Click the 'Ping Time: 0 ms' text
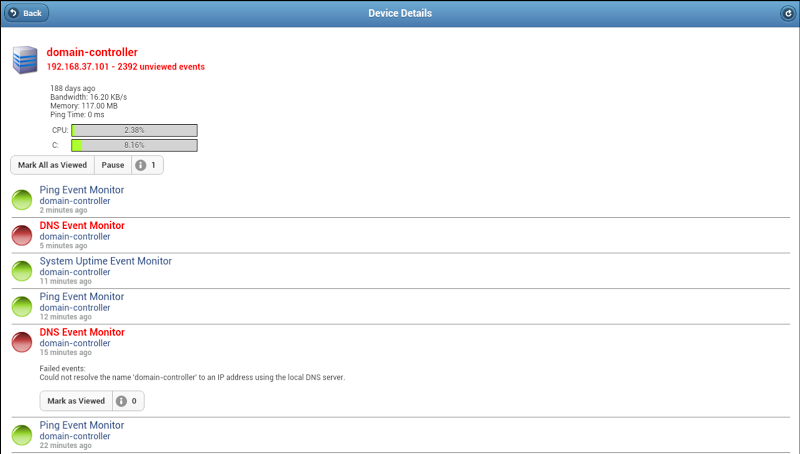800x454 pixels. click(77, 115)
